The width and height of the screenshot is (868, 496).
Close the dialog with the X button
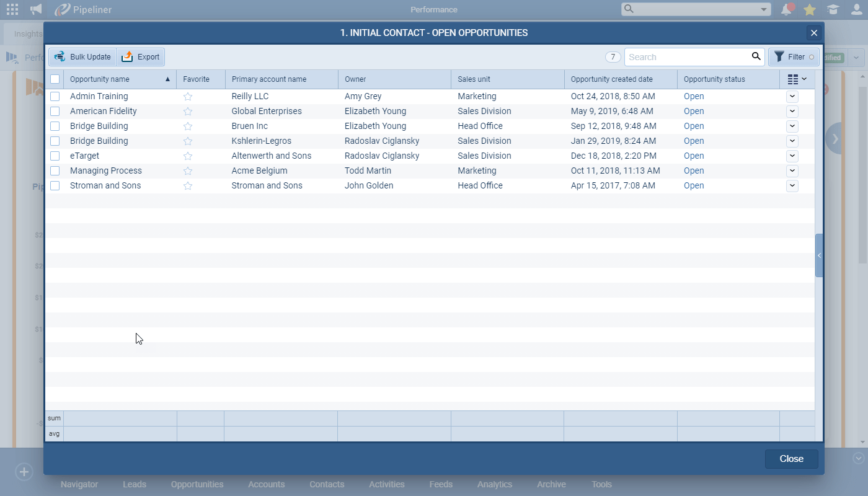(x=814, y=33)
